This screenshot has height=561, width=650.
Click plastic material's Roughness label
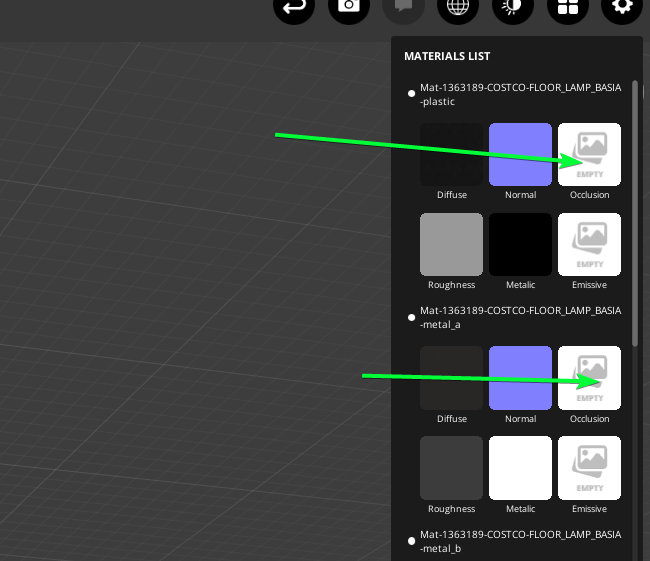click(x=451, y=285)
